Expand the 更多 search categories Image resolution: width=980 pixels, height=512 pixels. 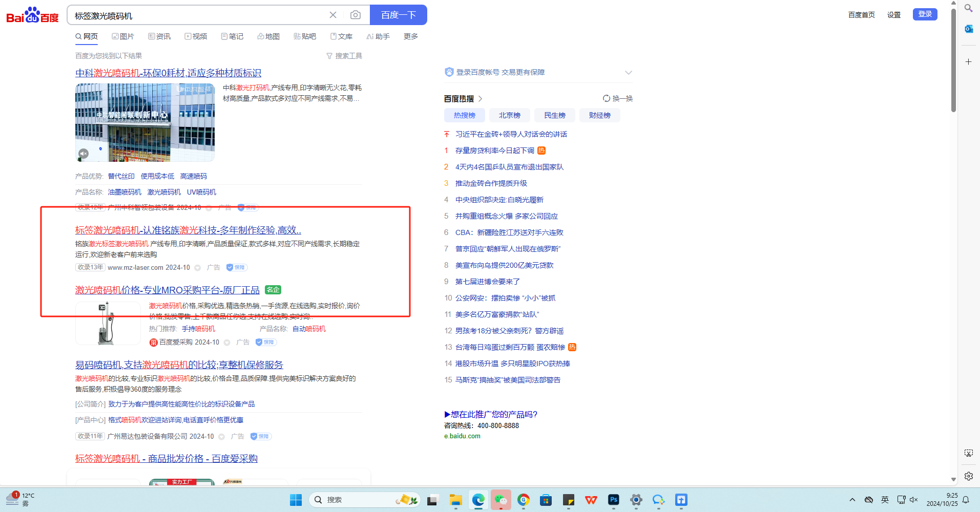pos(410,36)
